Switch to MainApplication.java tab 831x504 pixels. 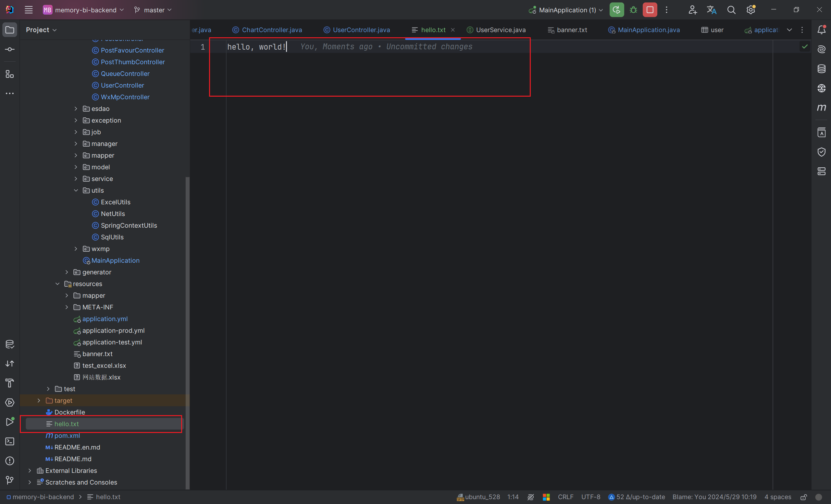click(x=644, y=30)
